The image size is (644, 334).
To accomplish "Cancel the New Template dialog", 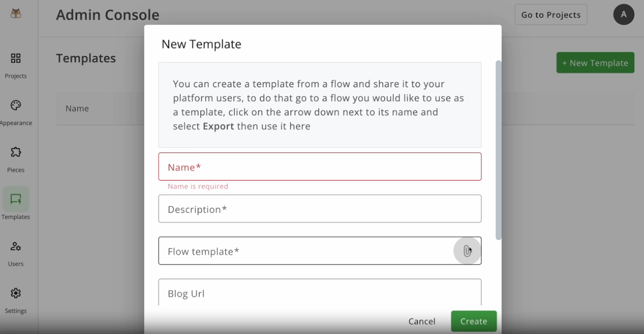I will coord(422,321).
